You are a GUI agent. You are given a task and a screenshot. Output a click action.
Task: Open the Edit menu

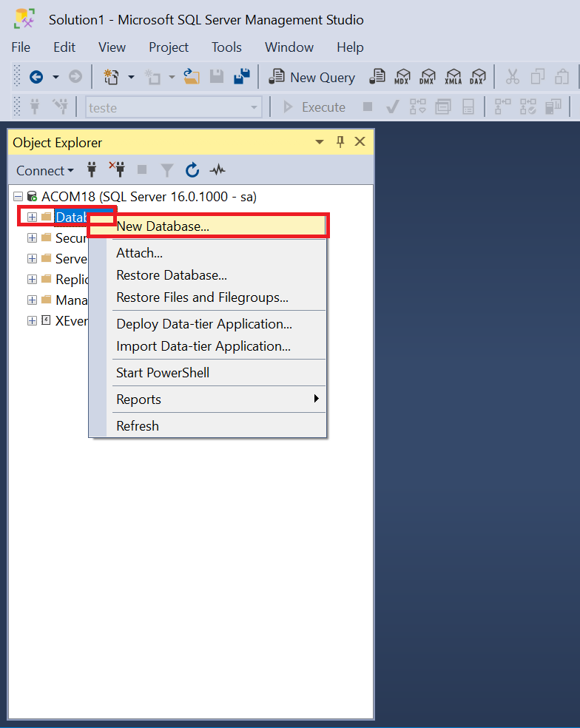click(x=64, y=47)
